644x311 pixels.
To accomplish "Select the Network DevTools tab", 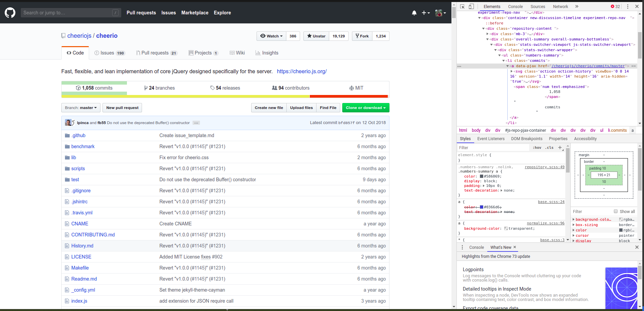I will point(560,6).
